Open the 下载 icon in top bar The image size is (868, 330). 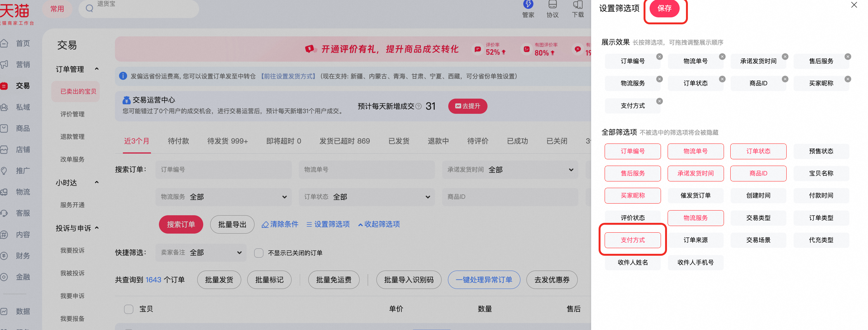coord(578,9)
